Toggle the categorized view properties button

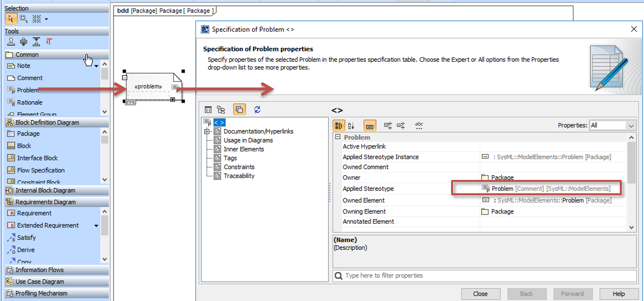[x=338, y=126]
